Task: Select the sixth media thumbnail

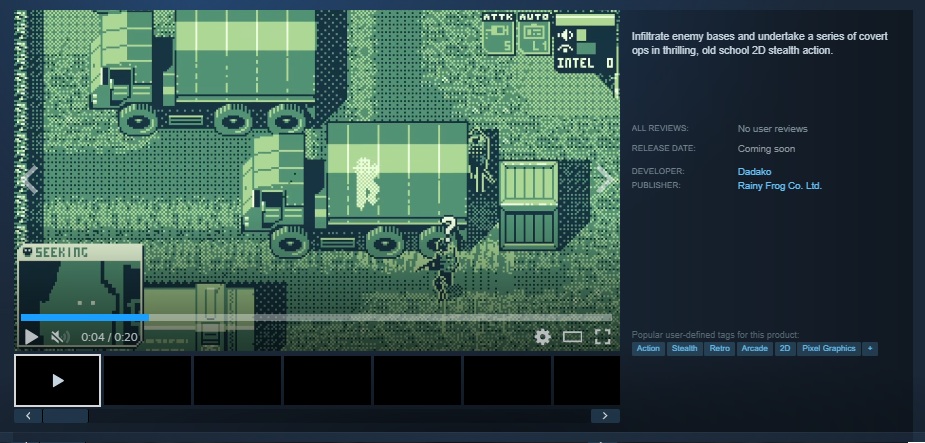Action: 507,380
